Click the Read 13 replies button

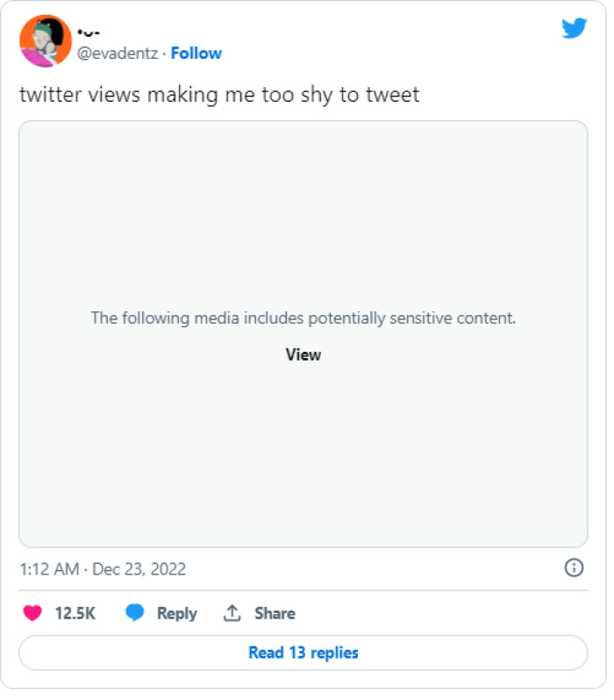[303, 653]
